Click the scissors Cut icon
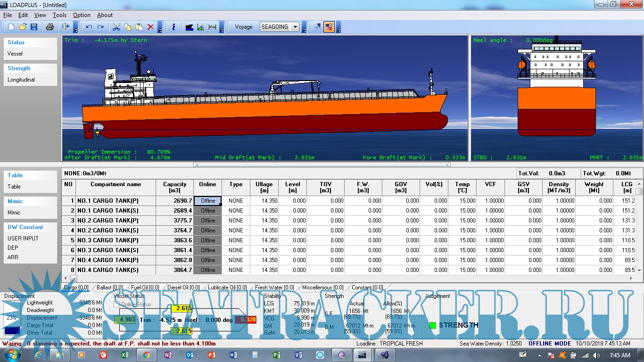 point(116,27)
